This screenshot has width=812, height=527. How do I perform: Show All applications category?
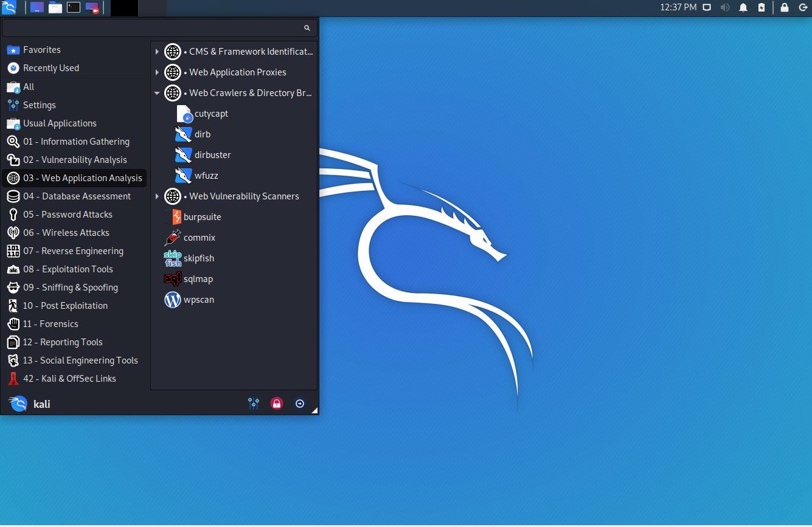coord(75,86)
